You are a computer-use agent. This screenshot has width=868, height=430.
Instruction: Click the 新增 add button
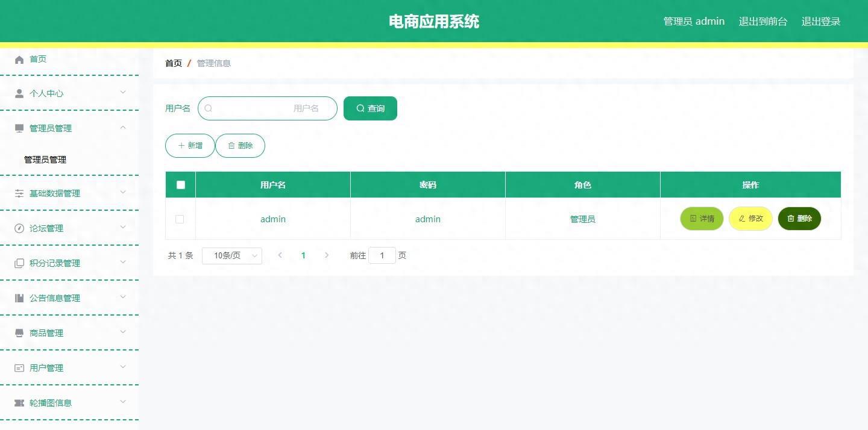(x=190, y=146)
